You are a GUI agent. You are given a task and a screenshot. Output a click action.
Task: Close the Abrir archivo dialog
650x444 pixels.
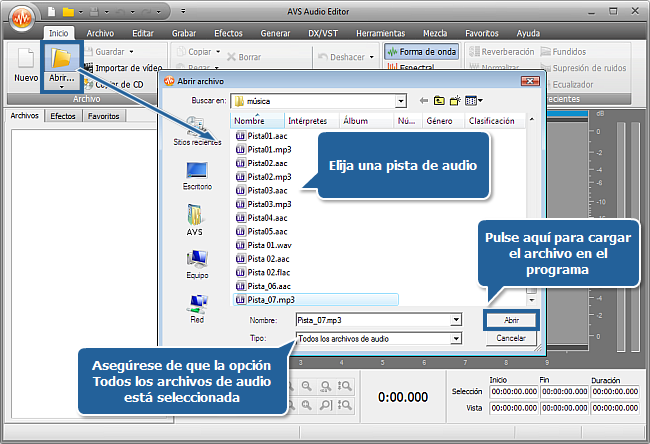530,81
